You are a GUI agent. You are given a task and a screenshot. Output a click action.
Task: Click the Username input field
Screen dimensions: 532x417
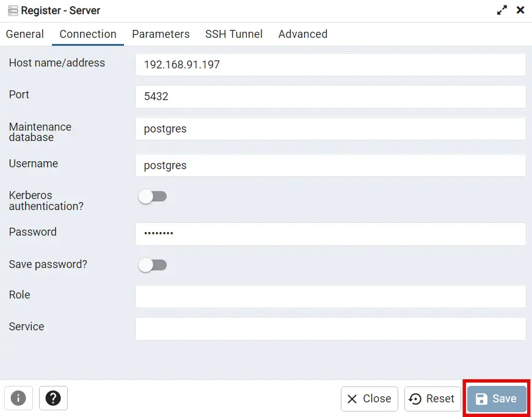point(330,165)
